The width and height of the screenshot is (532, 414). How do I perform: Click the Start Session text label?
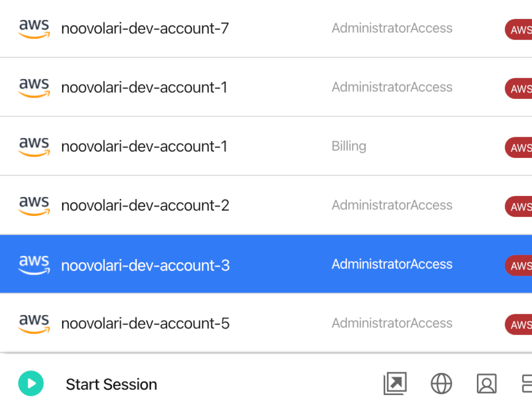click(x=111, y=385)
